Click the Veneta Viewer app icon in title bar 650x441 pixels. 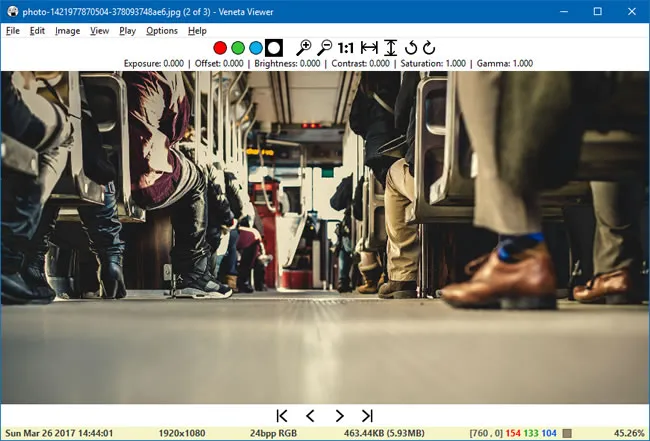(13, 12)
